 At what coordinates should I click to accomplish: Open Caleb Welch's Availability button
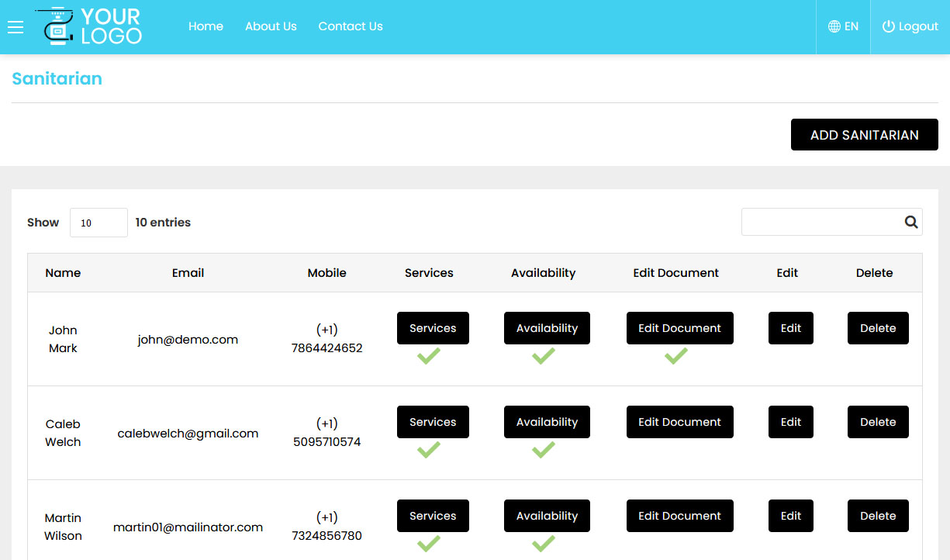[547, 422]
